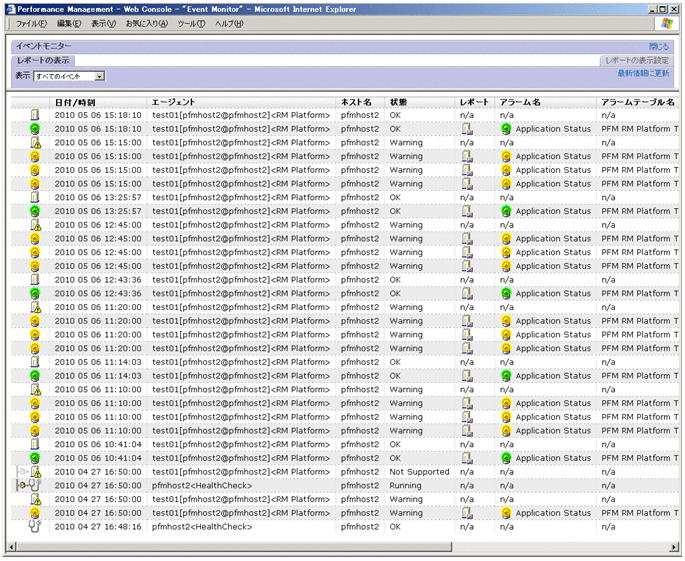Click the 閉じる link

coord(659,46)
